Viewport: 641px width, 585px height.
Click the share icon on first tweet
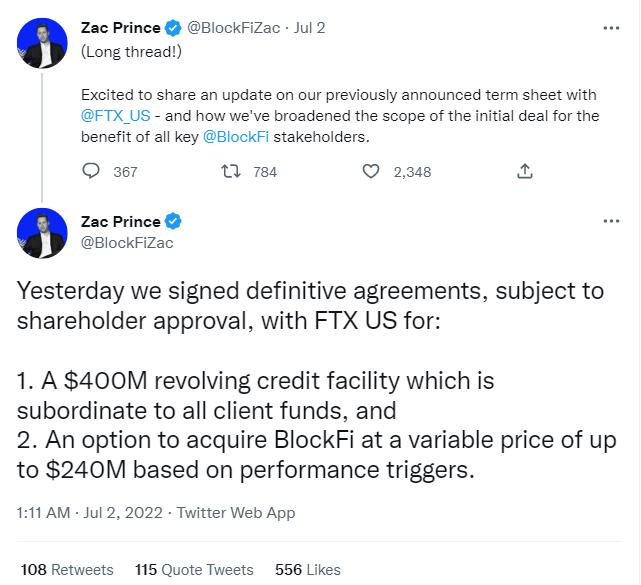pos(524,172)
